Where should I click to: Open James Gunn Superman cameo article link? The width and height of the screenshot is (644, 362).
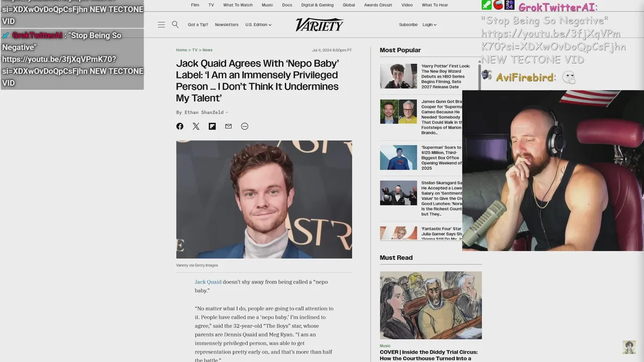(x=442, y=117)
